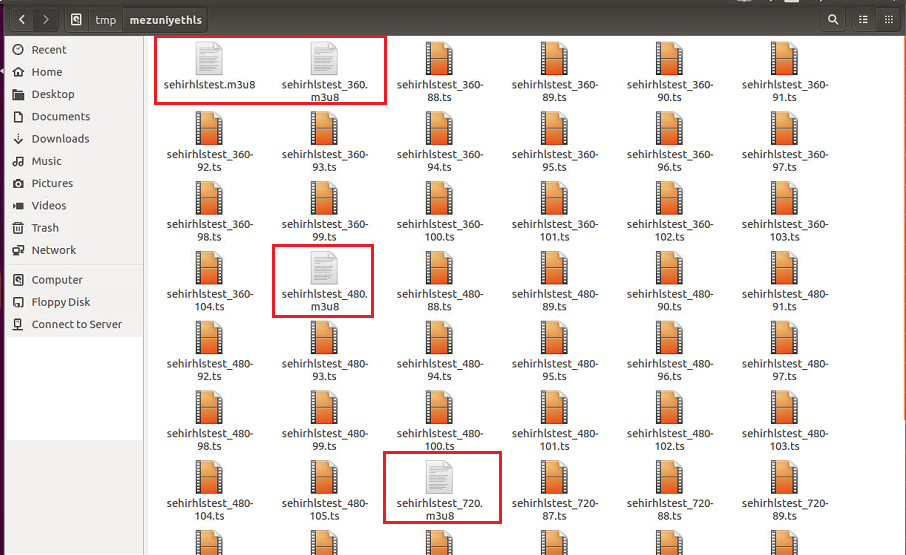
Task: Switch to list view
Action: 863,20
